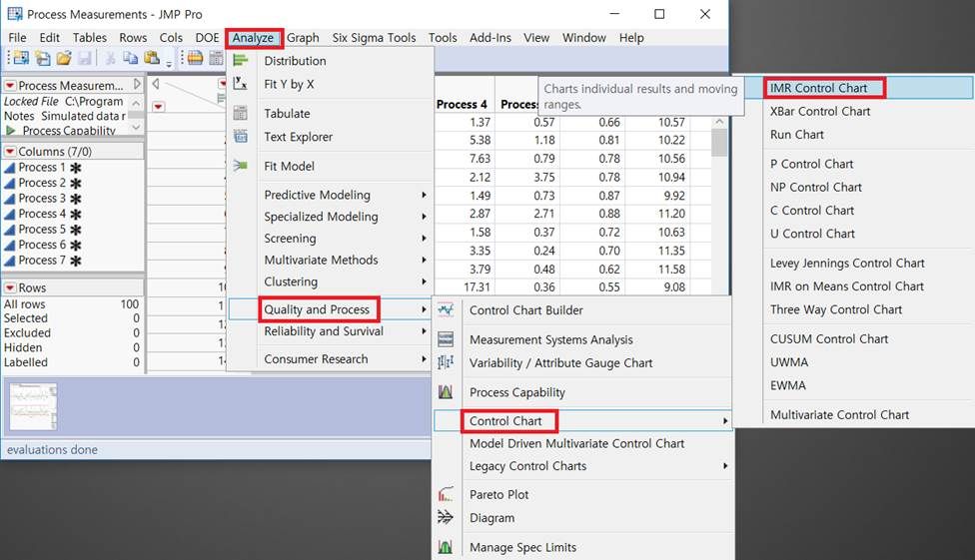The height and width of the screenshot is (560, 975).
Task: Click the Process Capability chart icon
Action: click(446, 391)
